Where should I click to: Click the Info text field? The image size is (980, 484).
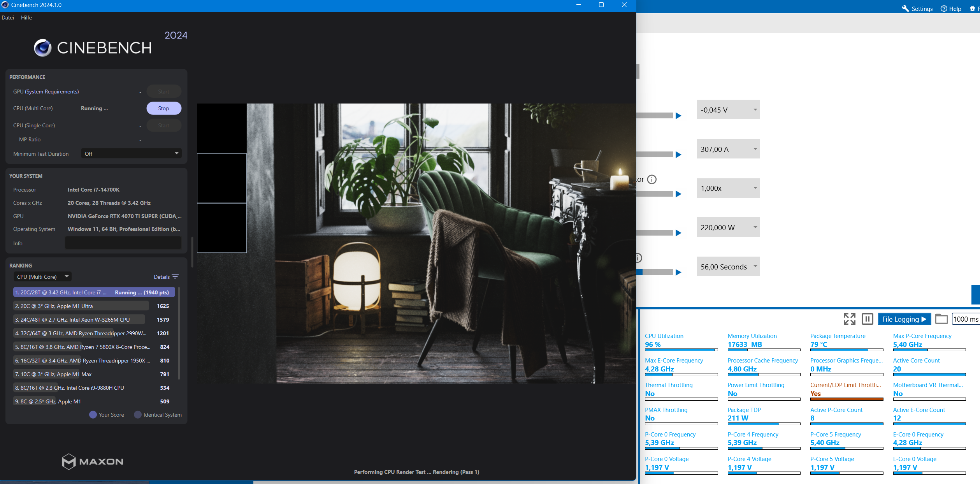[123, 243]
